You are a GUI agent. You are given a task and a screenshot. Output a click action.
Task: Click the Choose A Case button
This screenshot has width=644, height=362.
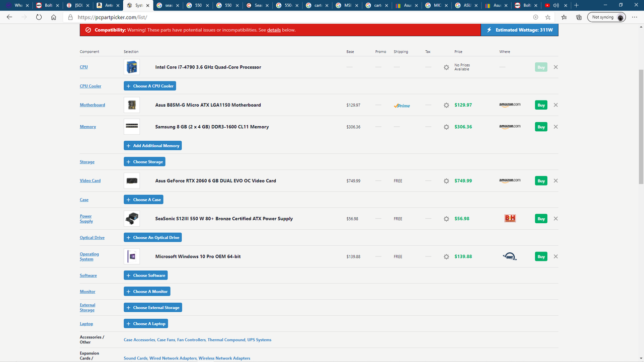144,200
